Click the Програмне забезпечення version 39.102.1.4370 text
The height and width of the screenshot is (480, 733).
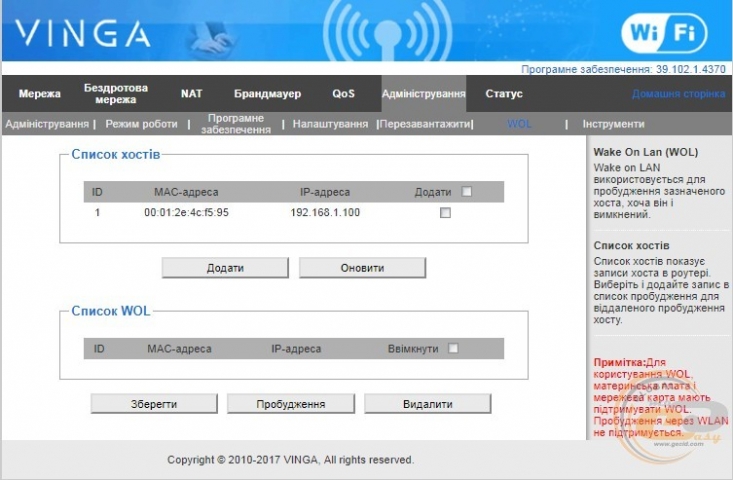click(x=623, y=69)
